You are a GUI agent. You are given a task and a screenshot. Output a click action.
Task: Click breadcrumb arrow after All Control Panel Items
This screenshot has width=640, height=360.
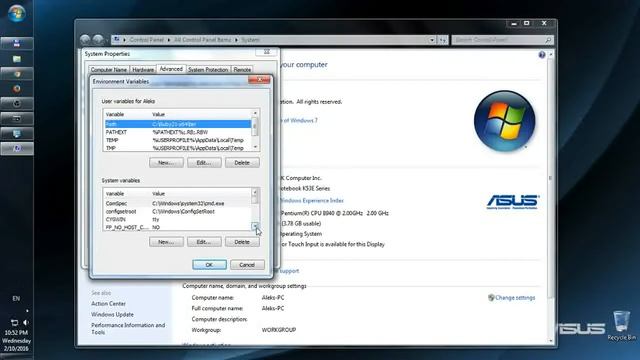coord(236,40)
